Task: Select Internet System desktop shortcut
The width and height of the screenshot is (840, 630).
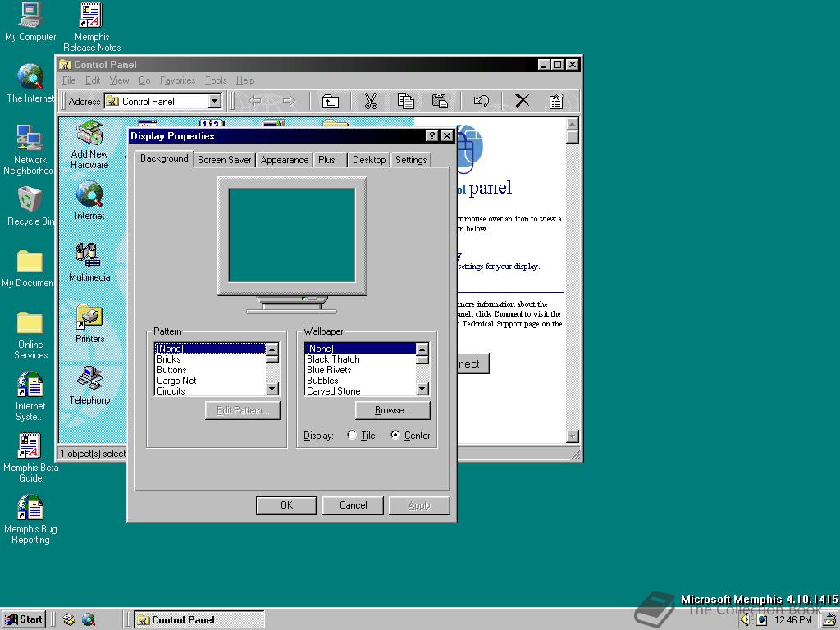Action: point(30,396)
